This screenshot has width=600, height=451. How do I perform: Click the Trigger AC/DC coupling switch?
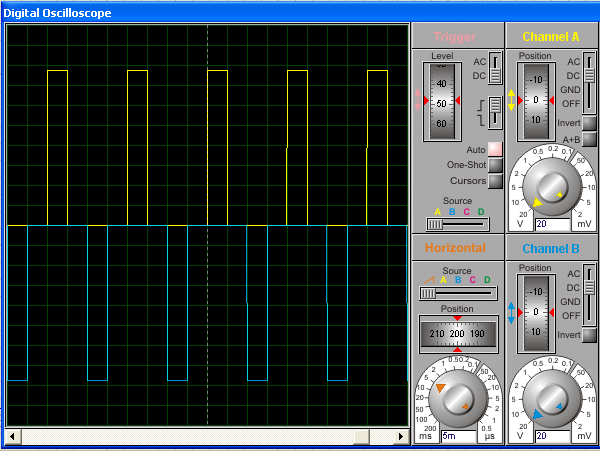coord(495,68)
